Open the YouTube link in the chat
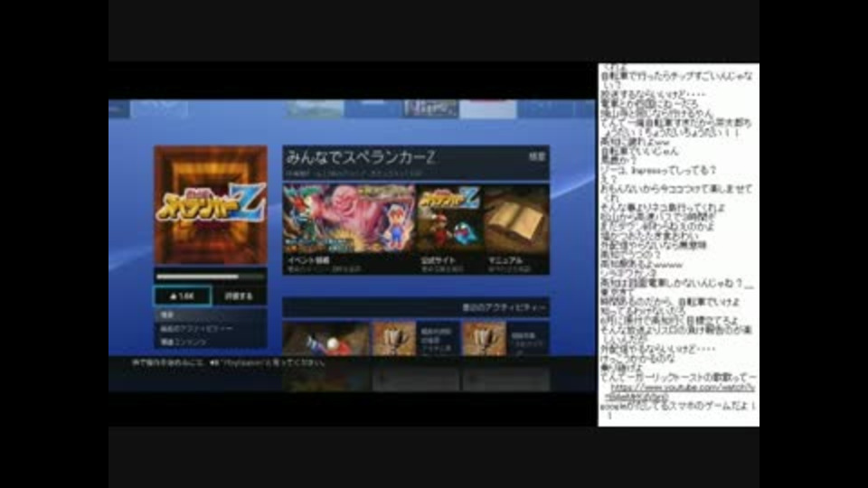 pyautogui.click(x=680, y=391)
